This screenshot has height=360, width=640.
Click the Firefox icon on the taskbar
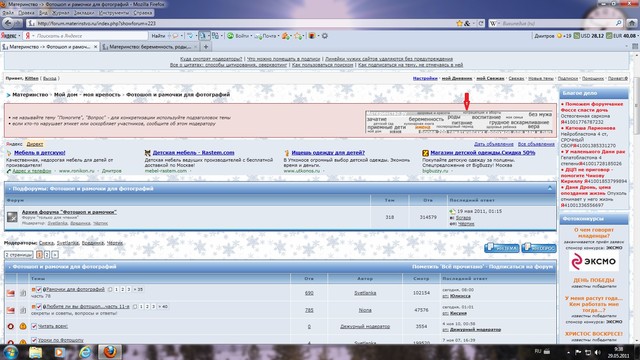click(109, 352)
